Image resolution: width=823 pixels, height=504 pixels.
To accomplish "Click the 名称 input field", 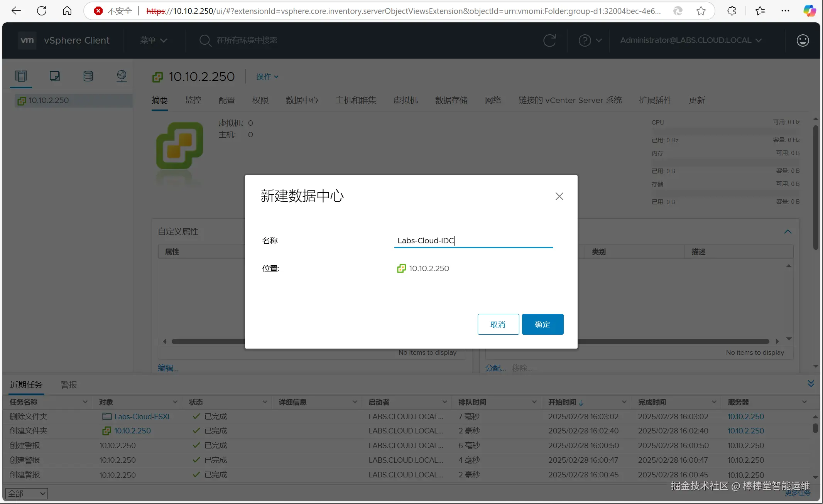I will [x=473, y=241].
